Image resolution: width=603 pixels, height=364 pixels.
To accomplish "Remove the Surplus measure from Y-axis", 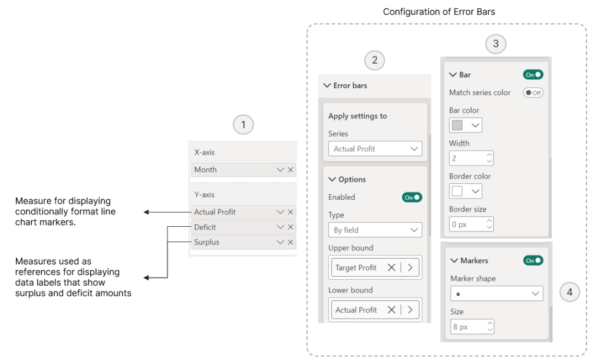I will [x=290, y=242].
